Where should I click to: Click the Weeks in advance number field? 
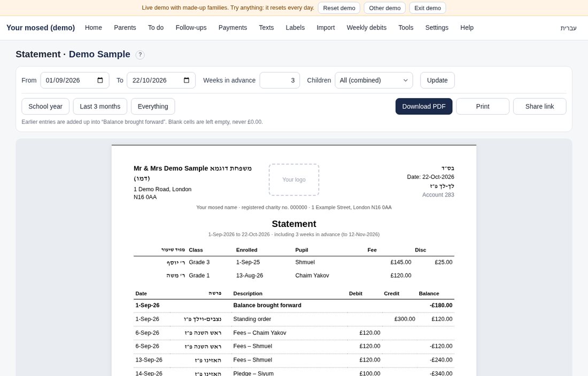pos(280,80)
